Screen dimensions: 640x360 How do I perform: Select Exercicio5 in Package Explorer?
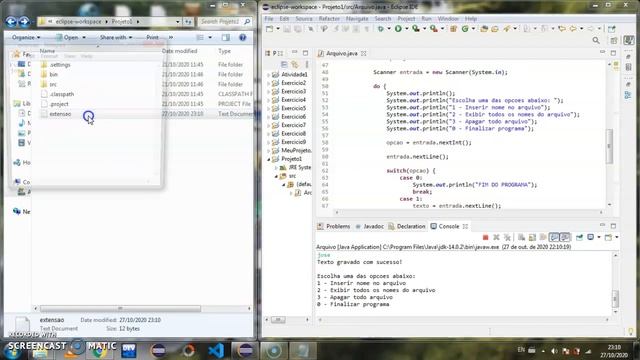point(293,109)
